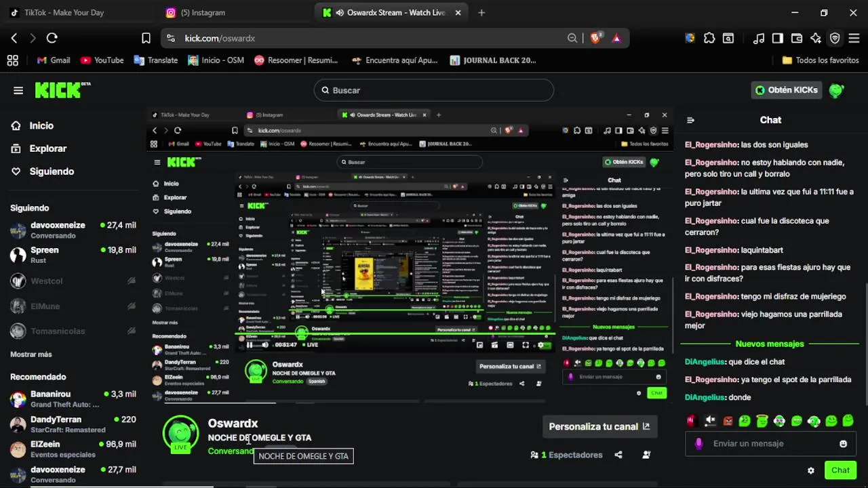Select the Oswardx Stream - Watch Live tab

392,13
